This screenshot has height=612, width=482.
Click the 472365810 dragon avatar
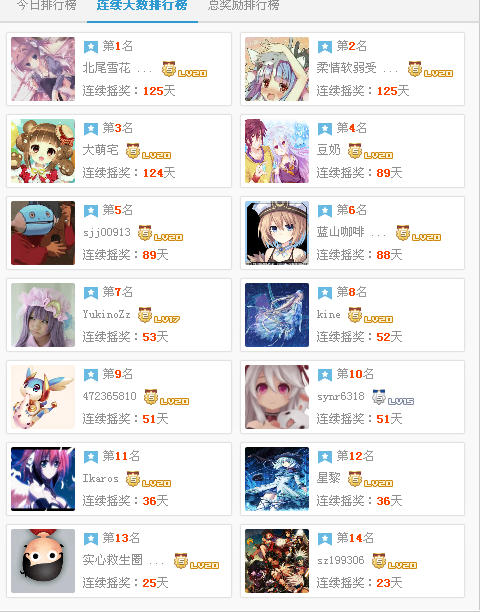pos(43,397)
